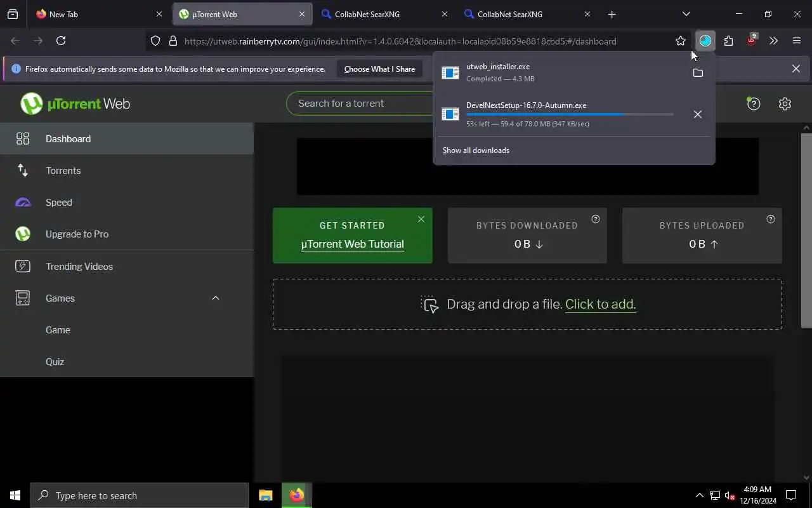Click the page vertical scrollbar thumb
Image resolution: width=812 pixels, height=508 pixels.
pyautogui.click(x=806, y=231)
